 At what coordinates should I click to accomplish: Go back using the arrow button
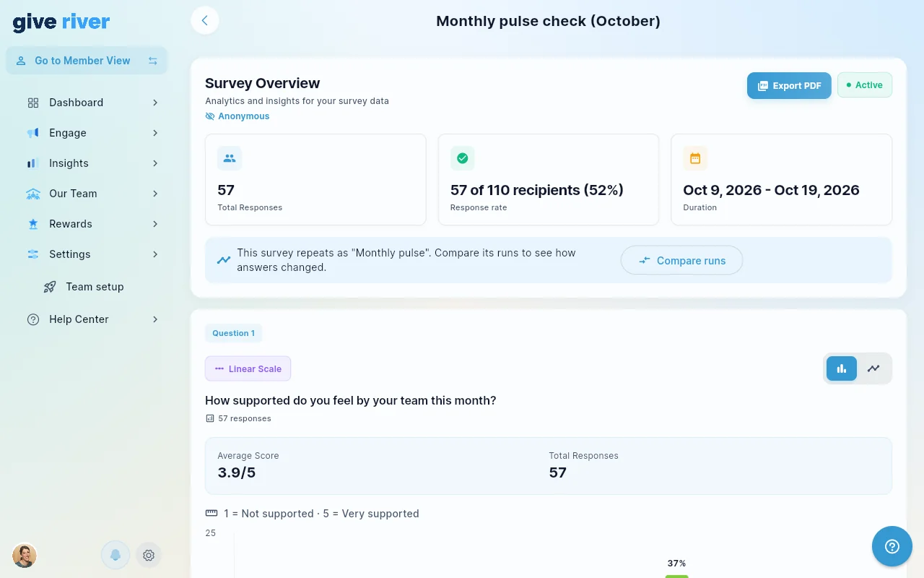pyautogui.click(x=205, y=20)
